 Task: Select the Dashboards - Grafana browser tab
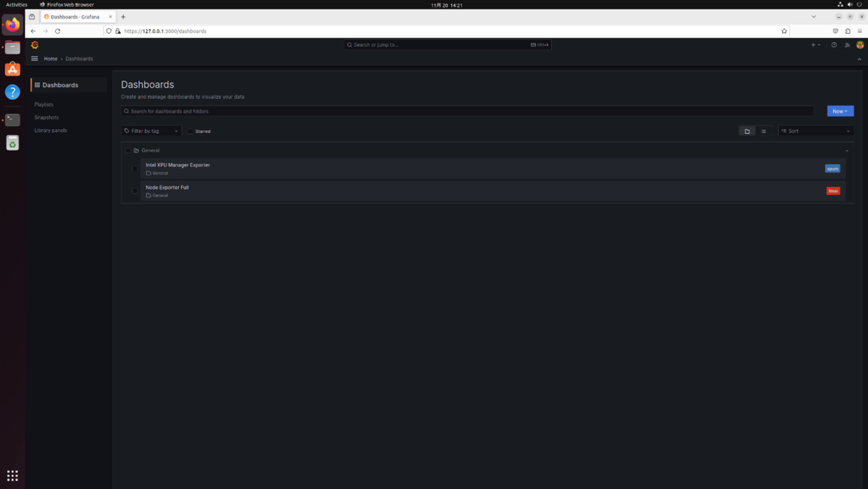point(78,17)
